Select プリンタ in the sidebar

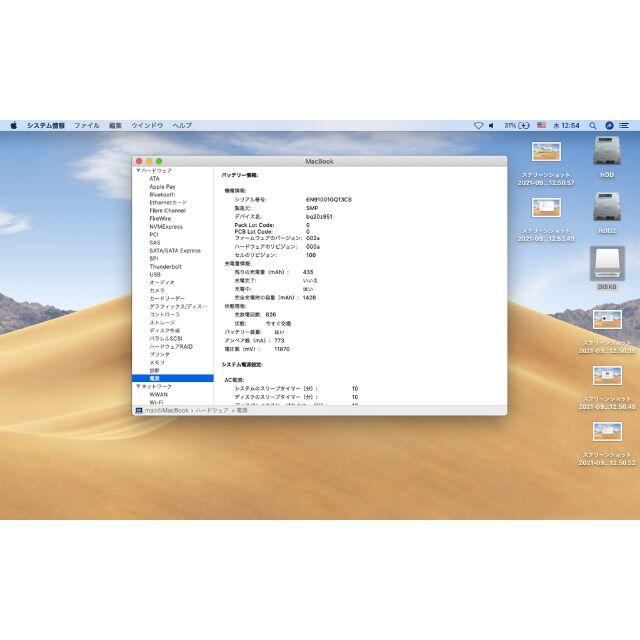coord(160,354)
